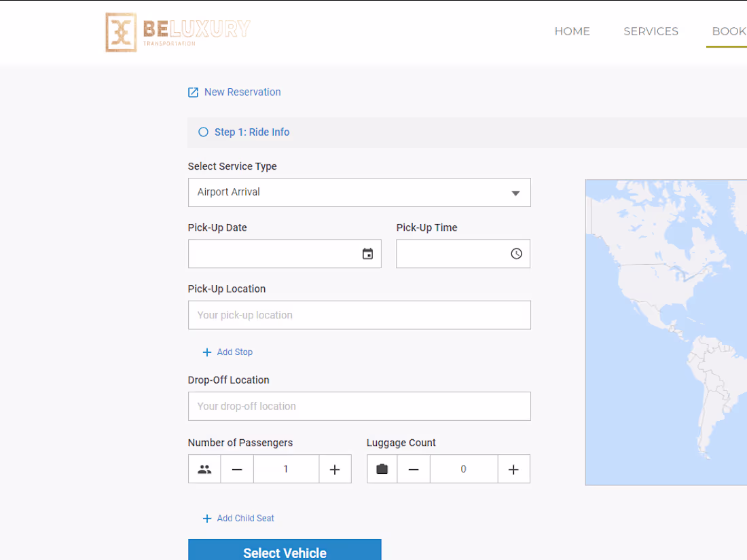Image resolution: width=747 pixels, height=560 pixels.
Task: Click the passengers people icon
Action: pyautogui.click(x=204, y=469)
